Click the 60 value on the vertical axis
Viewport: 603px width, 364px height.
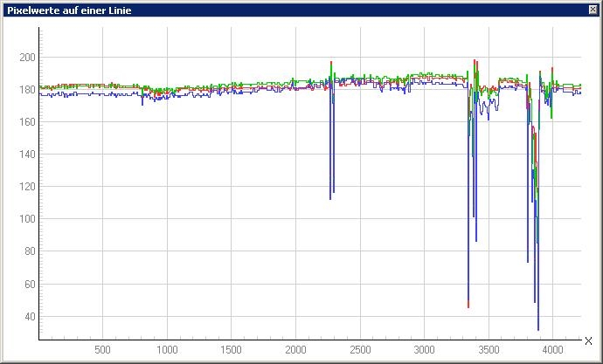pos(29,285)
